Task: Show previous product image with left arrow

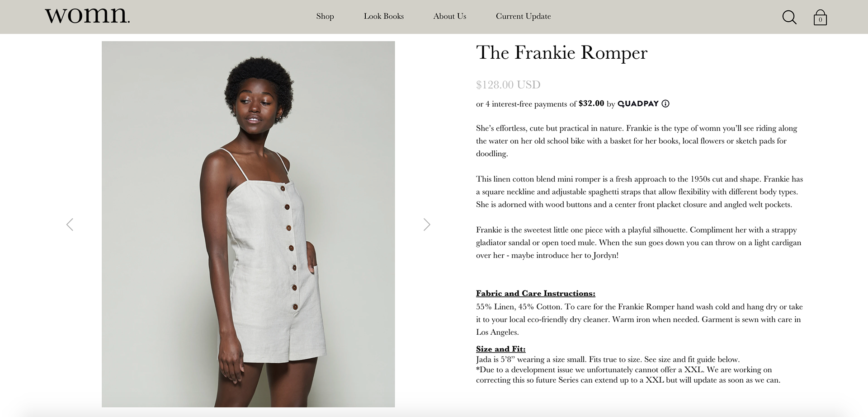Action: click(70, 225)
